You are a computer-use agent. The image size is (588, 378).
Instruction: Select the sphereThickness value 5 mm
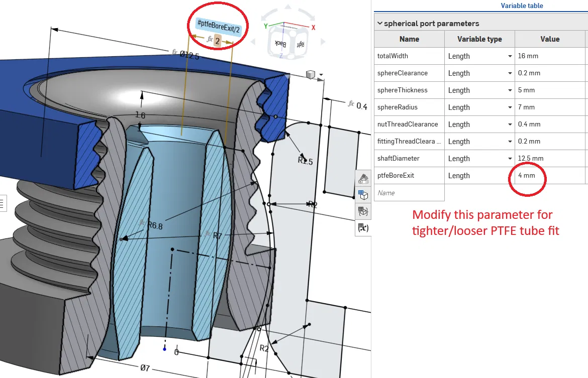(550, 90)
